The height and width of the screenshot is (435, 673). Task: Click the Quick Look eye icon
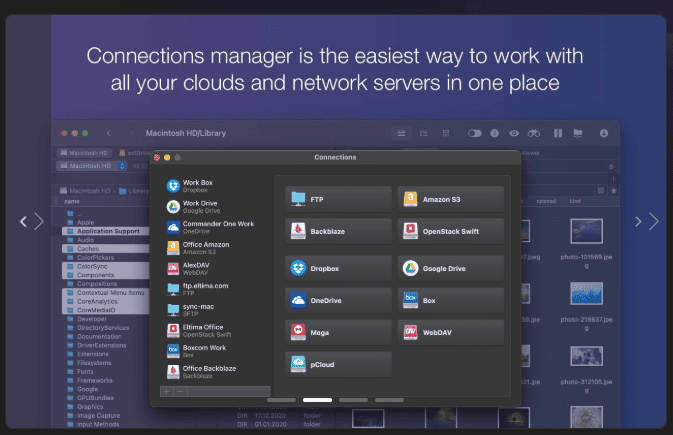pyautogui.click(x=514, y=134)
